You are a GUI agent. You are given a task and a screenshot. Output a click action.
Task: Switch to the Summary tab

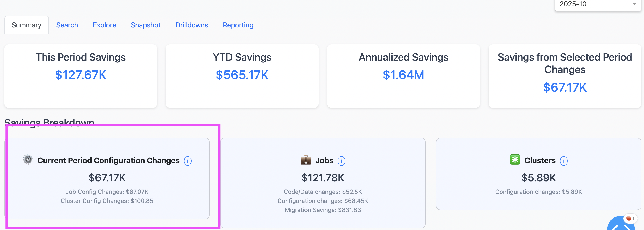[x=26, y=25]
